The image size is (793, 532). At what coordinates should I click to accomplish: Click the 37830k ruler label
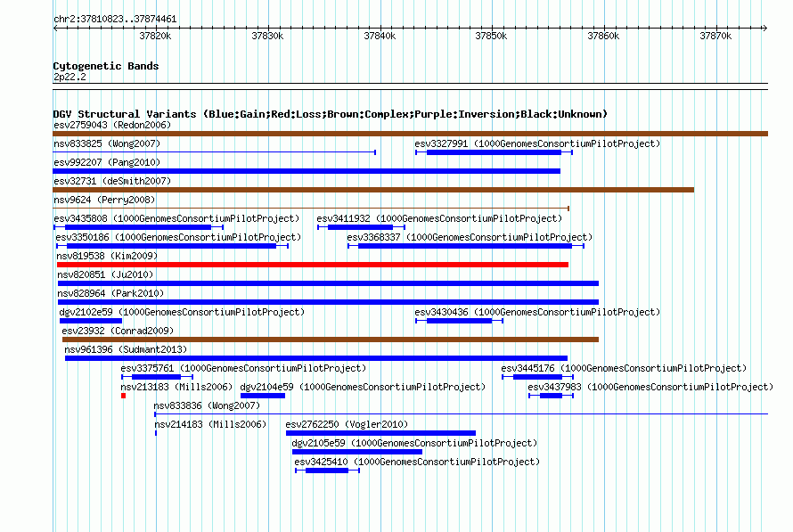[x=267, y=36]
